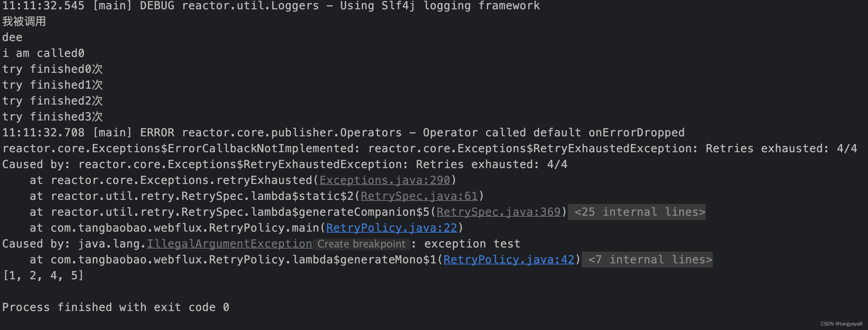Click the IllegalArgumentException class link

230,244
